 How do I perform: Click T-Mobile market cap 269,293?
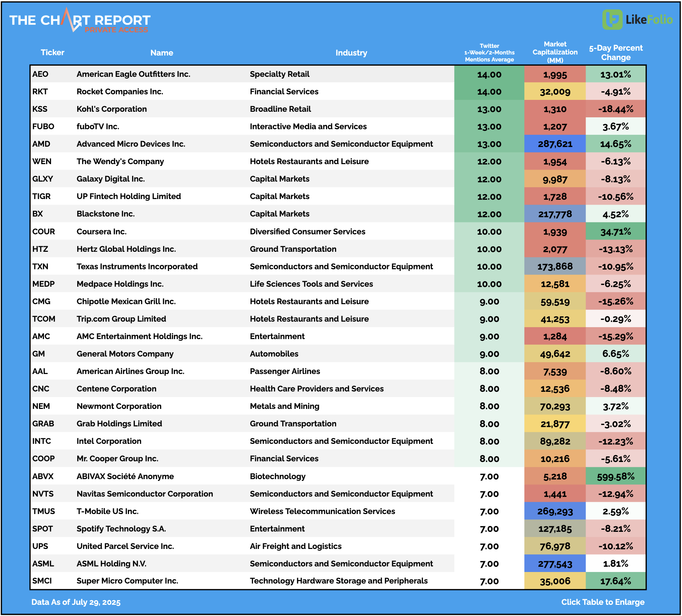[x=555, y=511]
